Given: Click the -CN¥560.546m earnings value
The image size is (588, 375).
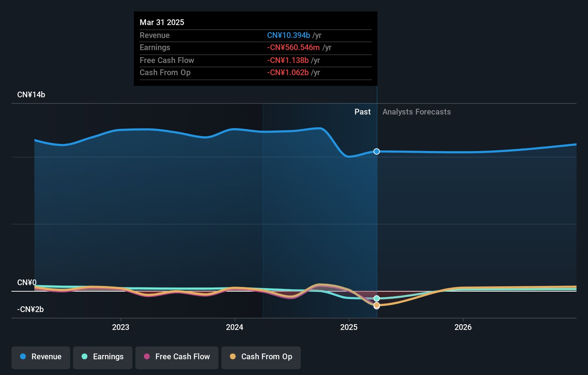Looking at the screenshot, I should [293, 48].
